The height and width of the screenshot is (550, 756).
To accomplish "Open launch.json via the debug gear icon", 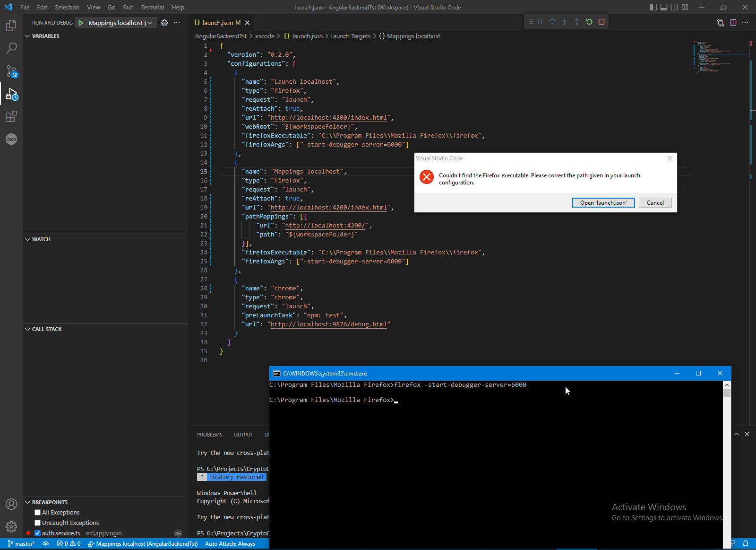I will pos(164,23).
